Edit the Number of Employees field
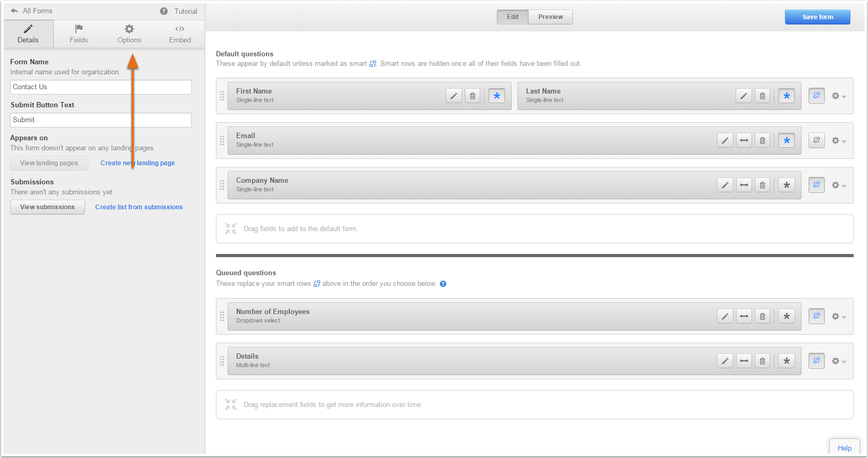 [725, 316]
